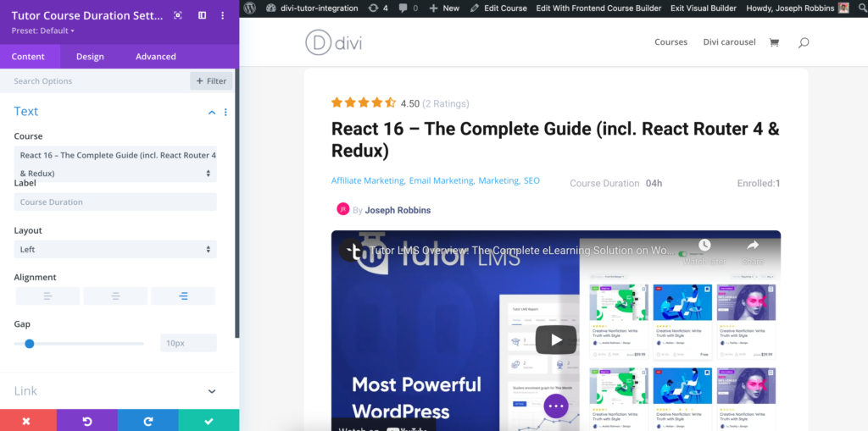Click the fullscreen expand icon in the settings header
Viewport: 868px width, 431px height.
coord(178,15)
